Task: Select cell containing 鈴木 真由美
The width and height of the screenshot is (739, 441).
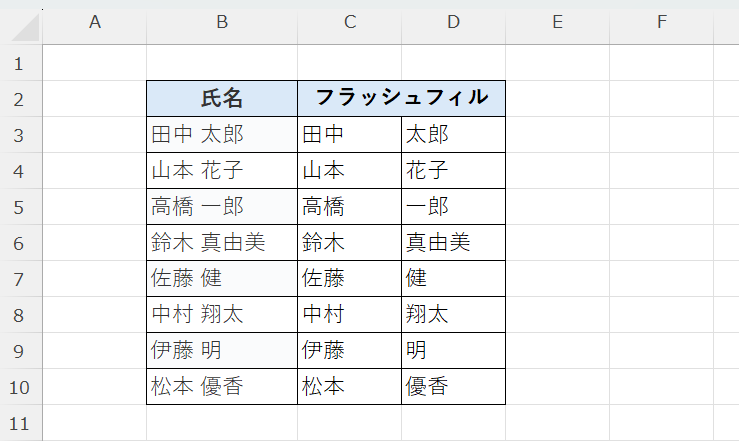Action: pyautogui.click(x=222, y=242)
